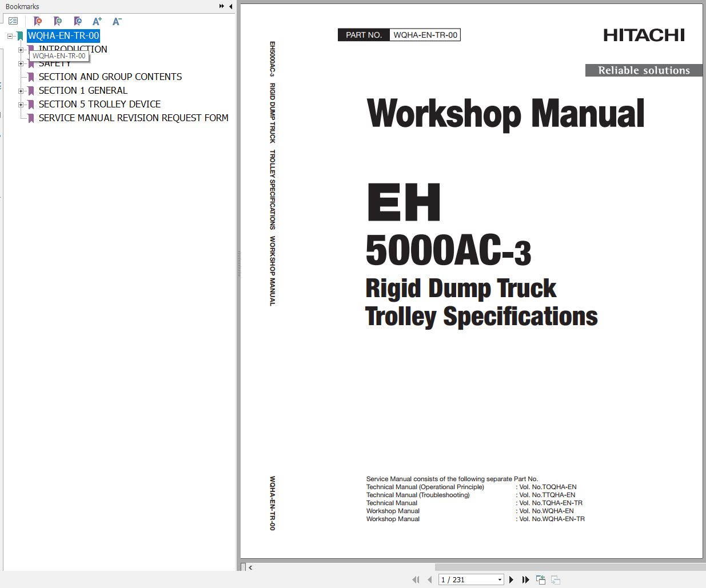
Task: Click the PART NO. black label
Action: point(364,35)
